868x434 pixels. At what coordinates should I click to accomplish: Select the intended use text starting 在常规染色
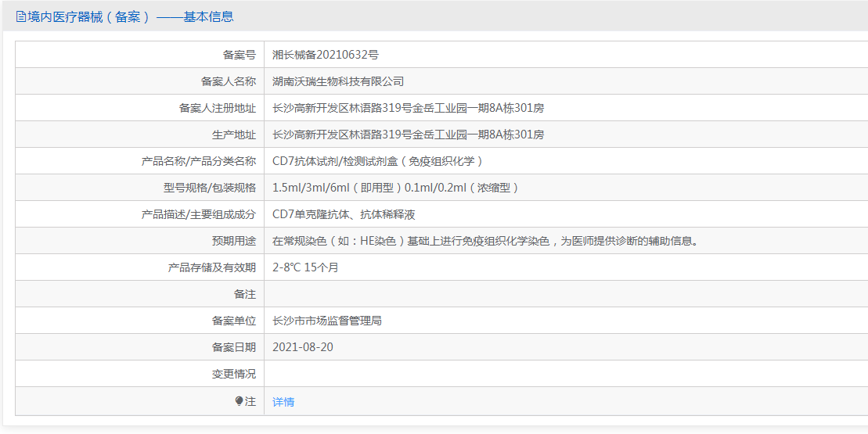click(x=488, y=241)
